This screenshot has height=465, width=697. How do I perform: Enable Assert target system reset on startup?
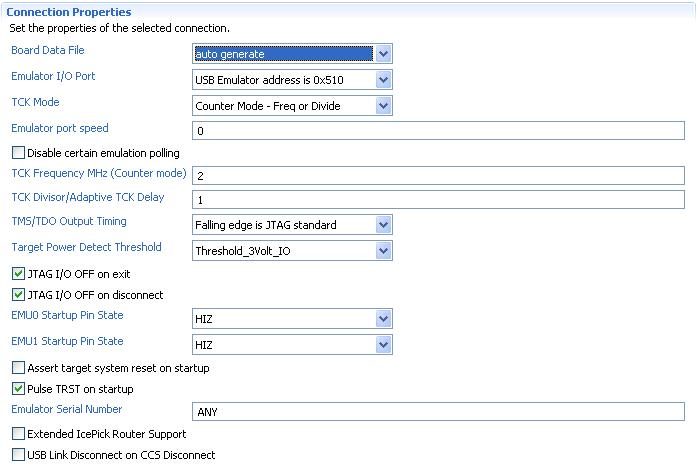[x=18, y=368]
